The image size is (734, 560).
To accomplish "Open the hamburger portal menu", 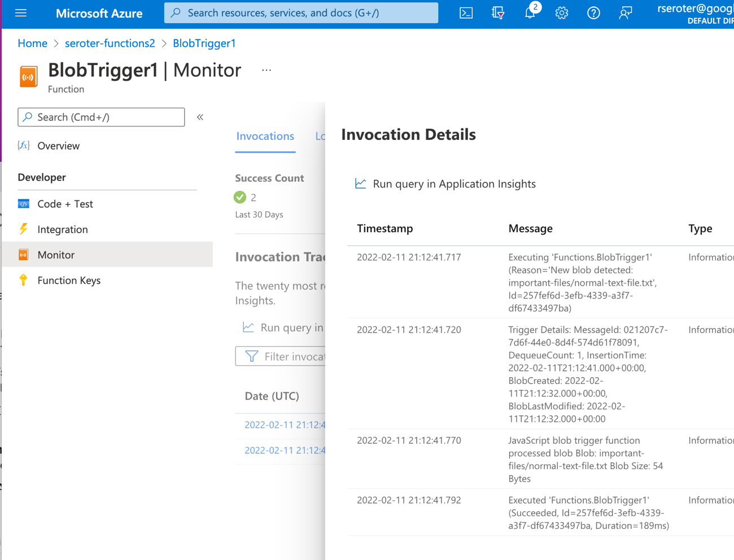I will click(x=21, y=13).
